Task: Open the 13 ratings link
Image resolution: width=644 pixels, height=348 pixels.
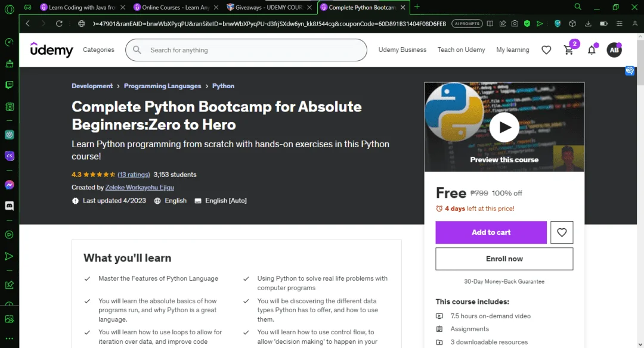Action: point(134,175)
